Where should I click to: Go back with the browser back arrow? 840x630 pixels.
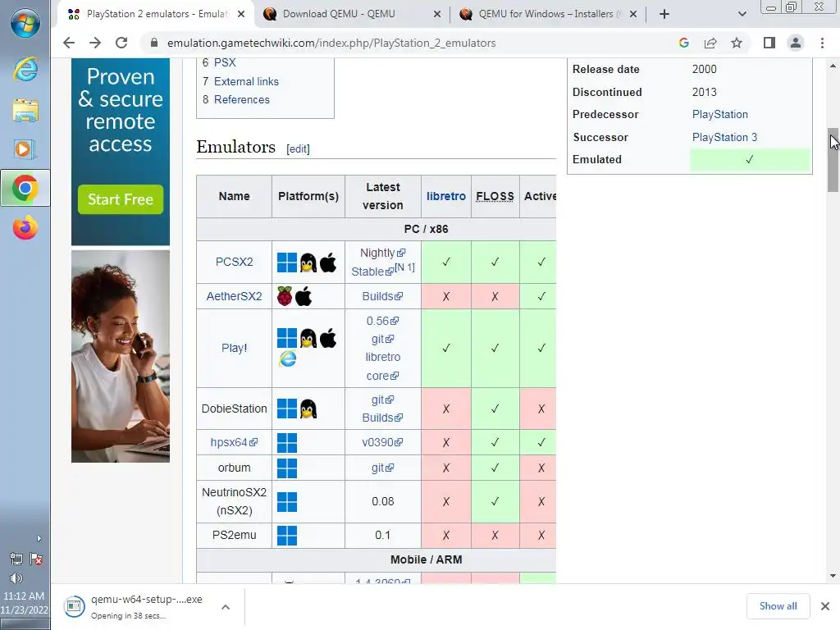(x=69, y=43)
